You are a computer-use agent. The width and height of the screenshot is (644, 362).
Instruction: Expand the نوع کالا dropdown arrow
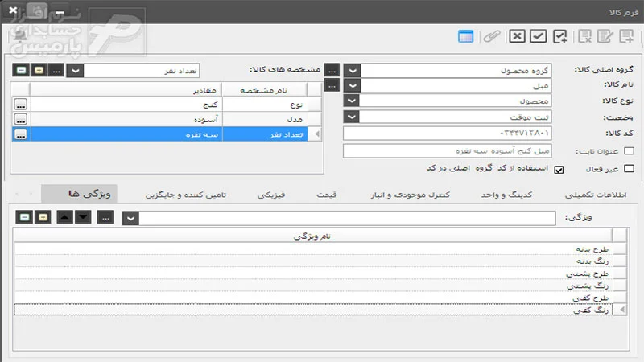[352, 101]
